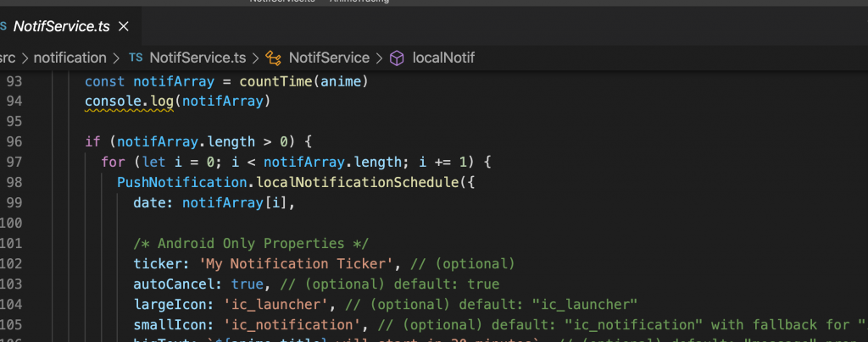Image resolution: width=868 pixels, height=342 pixels.
Task: Click the chevron after notification breadcrumb
Action: (116, 58)
